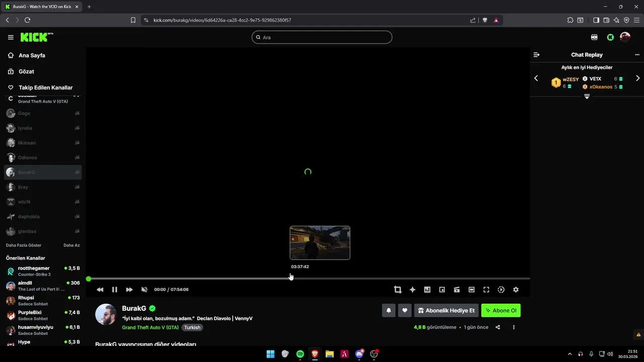The image size is (644, 362).
Task: Open browser extensions puzzle icon
Action: (x=570, y=20)
